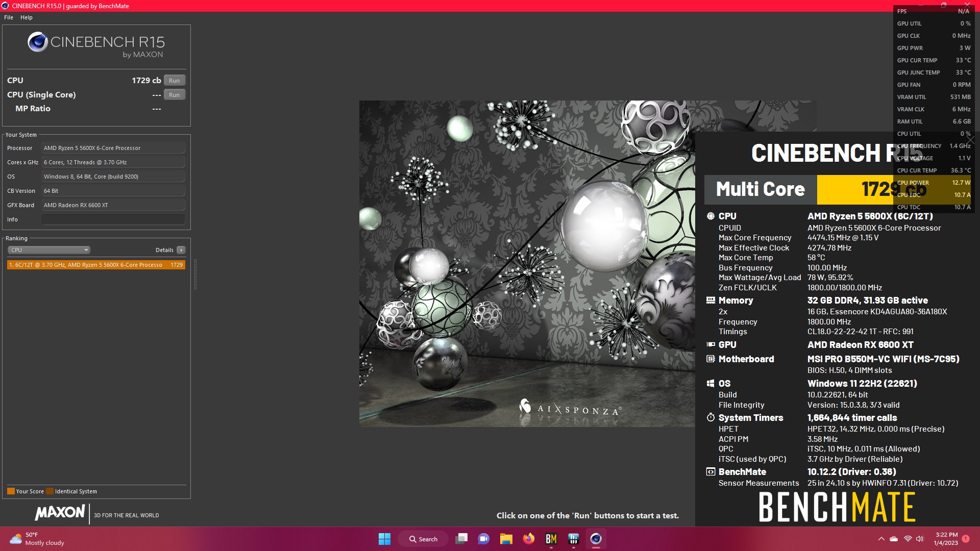Click the rendered benchmark scene image
Viewport: 980px width, 551px height.
(x=527, y=263)
